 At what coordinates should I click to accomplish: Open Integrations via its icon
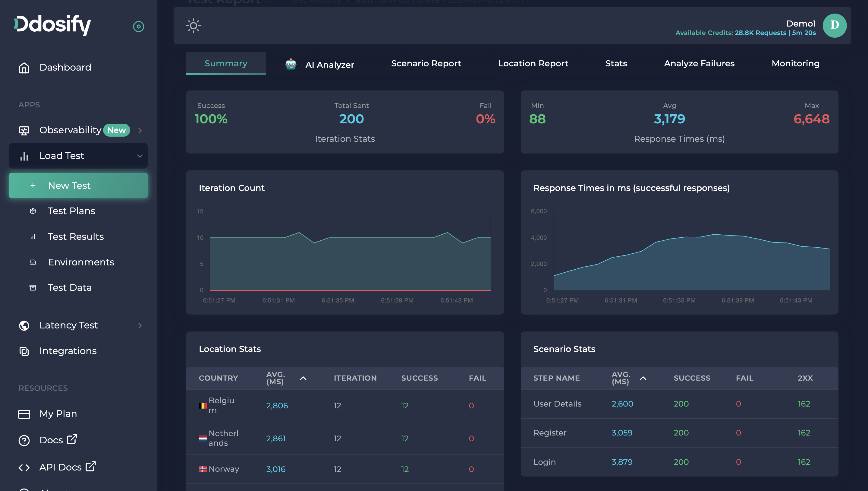point(24,351)
